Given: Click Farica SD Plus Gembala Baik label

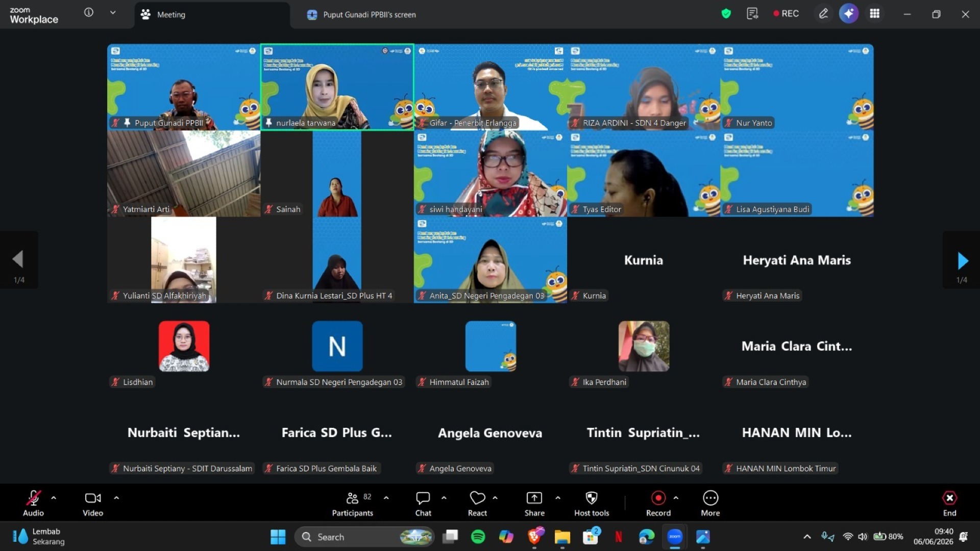Looking at the screenshot, I should (x=322, y=468).
